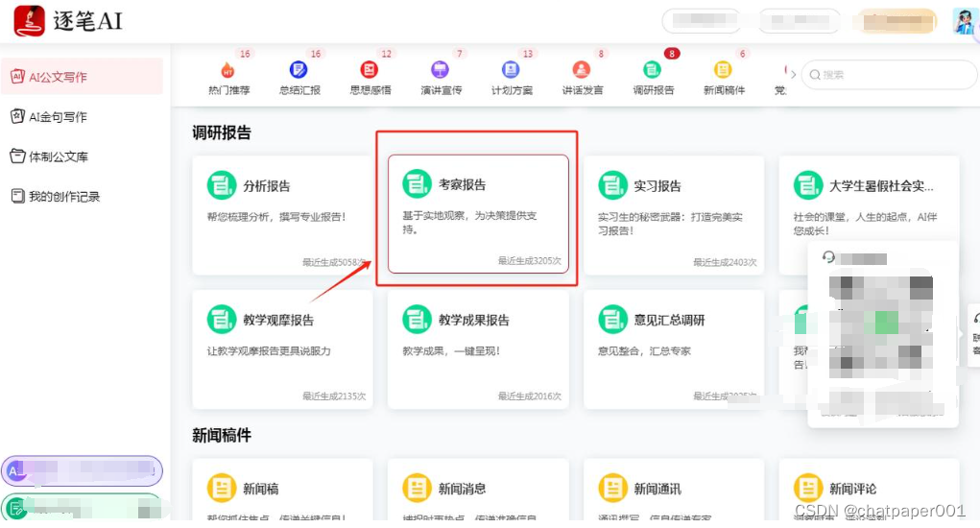The width and height of the screenshot is (980, 528).
Task: Switch to the 调研报告 tab label
Action: click(x=653, y=90)
